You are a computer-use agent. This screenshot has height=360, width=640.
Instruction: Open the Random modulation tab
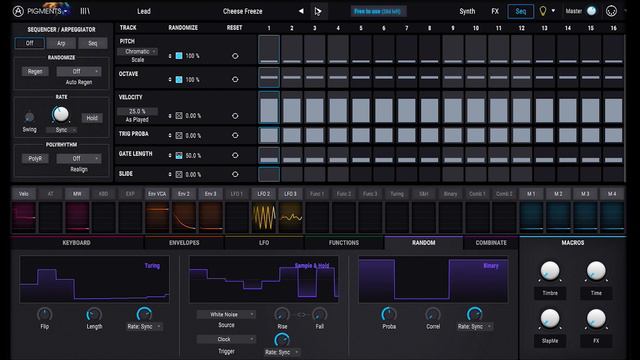point(424,243)
